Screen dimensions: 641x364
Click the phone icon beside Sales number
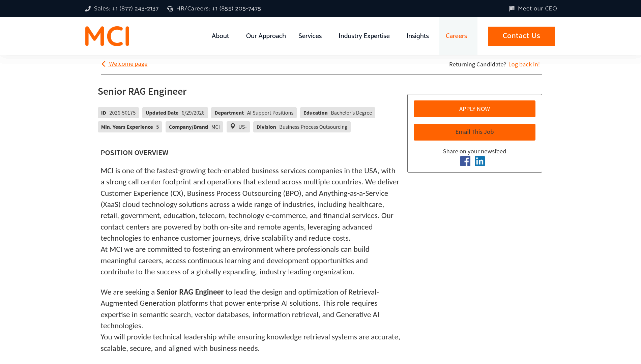click(88, 9)
